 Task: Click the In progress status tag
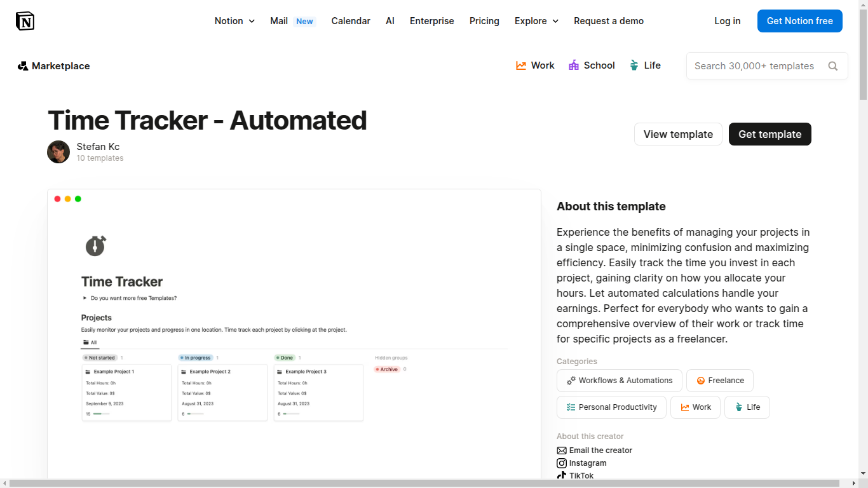(196, 358)
